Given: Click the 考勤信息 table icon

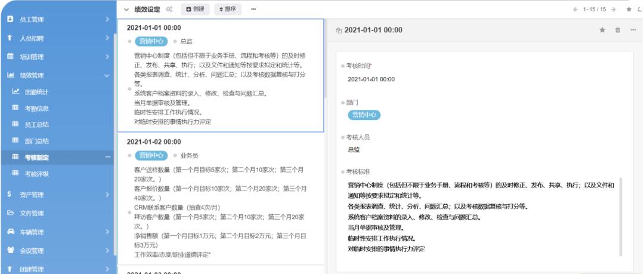Looking at the screenshot, I should point(15,108).
